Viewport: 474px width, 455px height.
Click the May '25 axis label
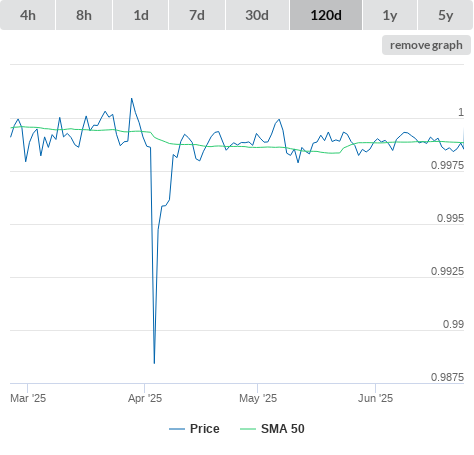coord(258,398)
